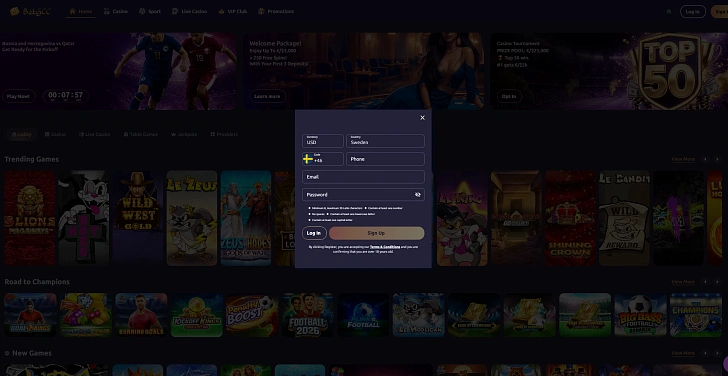Click previous arrow for Road to Champions

click(x=705, y=282)
